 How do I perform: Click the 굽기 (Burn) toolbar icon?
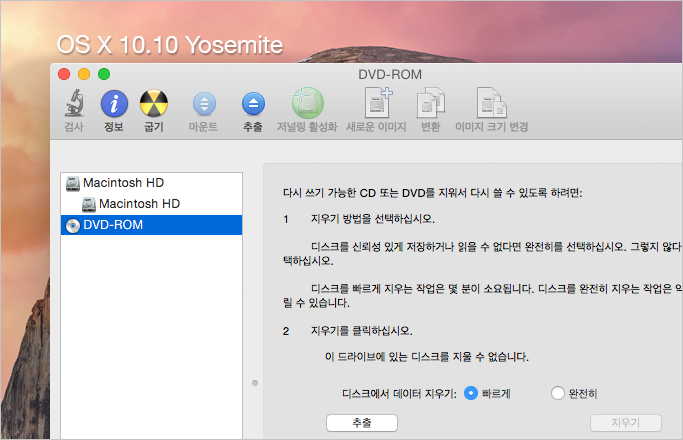(x=154, y=104)
